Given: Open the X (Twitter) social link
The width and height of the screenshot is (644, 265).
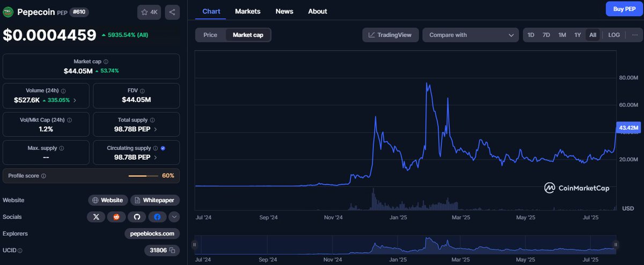Looking at the screenshot, I should coord(96,217).
